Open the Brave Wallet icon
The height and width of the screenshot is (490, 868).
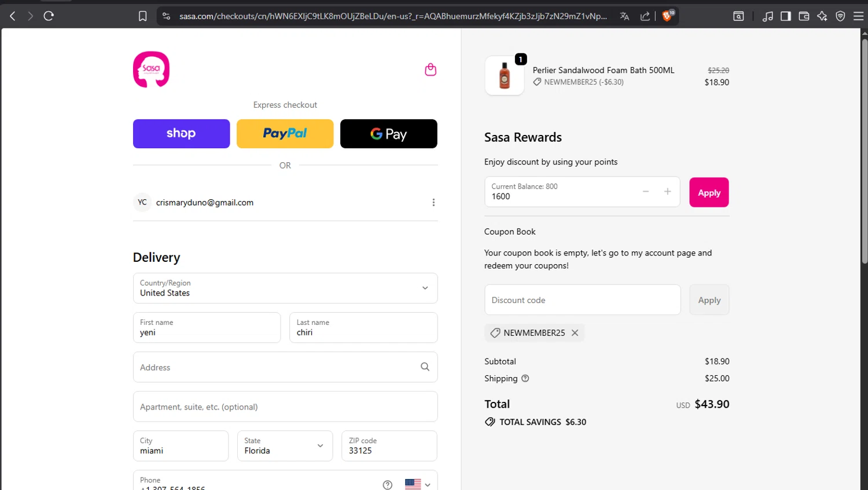click(x=804, y=16)
